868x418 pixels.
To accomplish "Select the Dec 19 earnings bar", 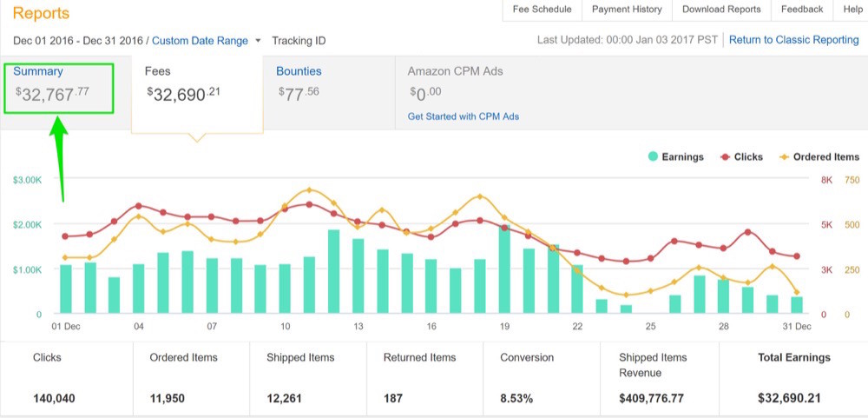I will pos(504,269).
